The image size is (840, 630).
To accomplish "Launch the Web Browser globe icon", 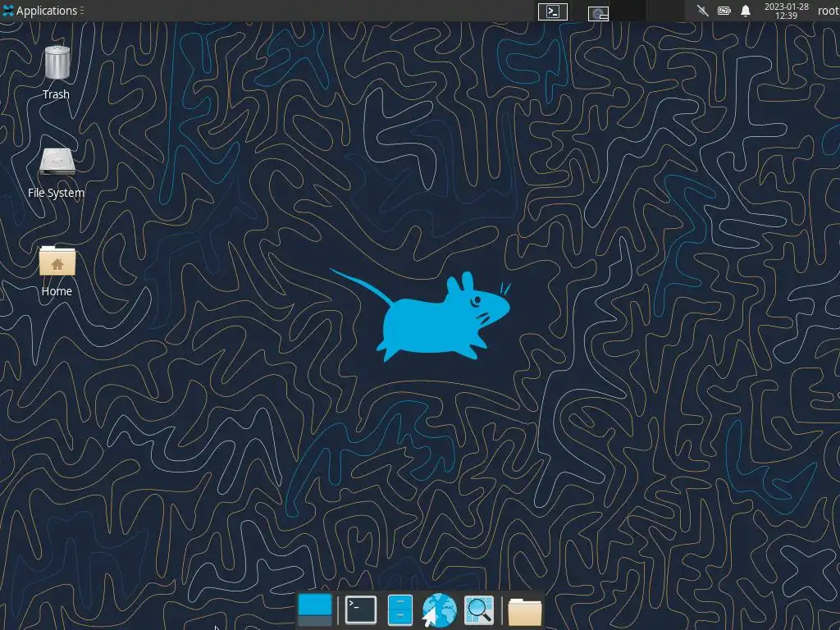I will pos(440,610).
